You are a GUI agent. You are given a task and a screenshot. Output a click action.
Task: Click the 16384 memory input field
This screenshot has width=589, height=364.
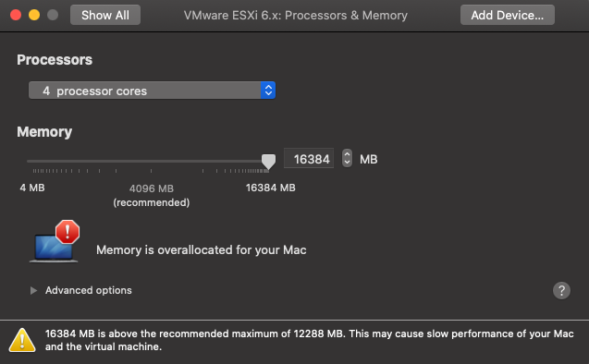309,159
